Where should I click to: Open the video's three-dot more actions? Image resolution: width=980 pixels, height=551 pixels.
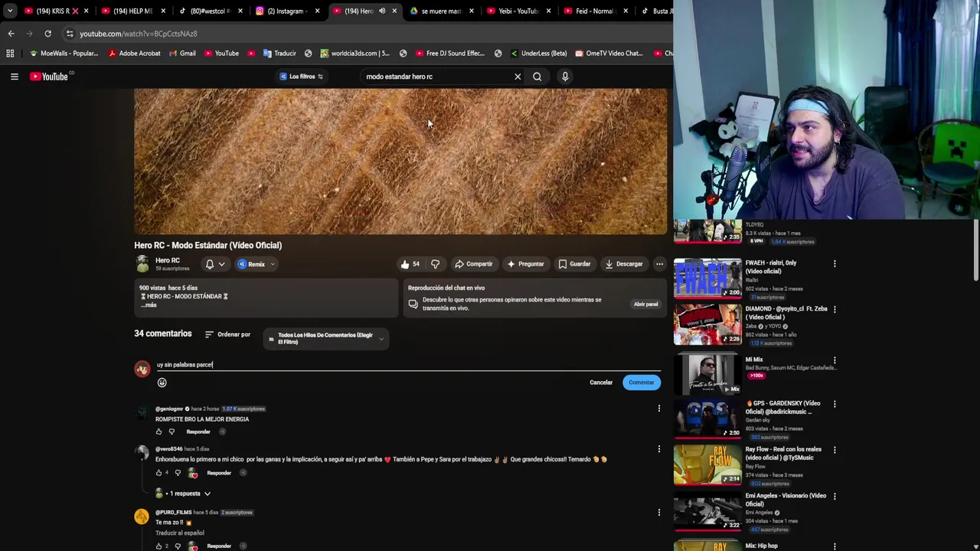[x=659, y=264]
